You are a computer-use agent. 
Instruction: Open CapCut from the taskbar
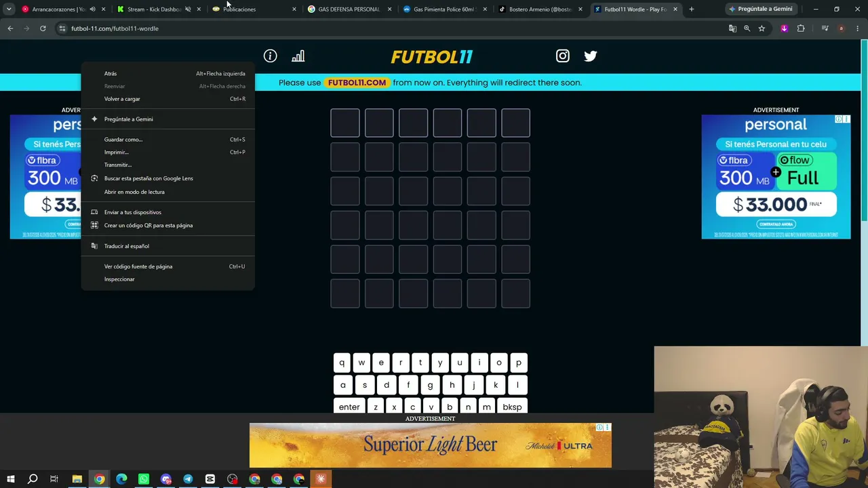click(210, 479)
